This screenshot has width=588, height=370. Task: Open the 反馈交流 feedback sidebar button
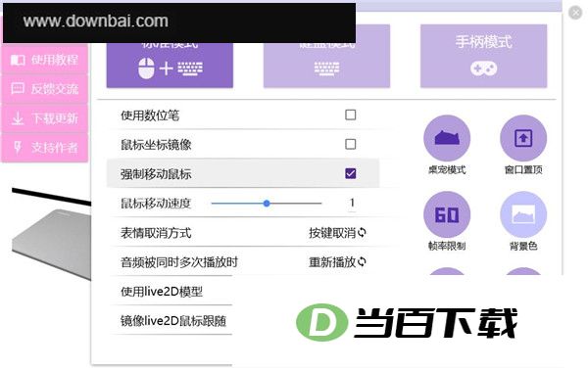(45, 89)
